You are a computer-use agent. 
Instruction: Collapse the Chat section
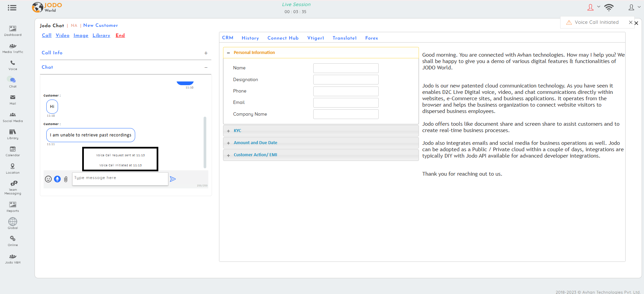(206, 67)
